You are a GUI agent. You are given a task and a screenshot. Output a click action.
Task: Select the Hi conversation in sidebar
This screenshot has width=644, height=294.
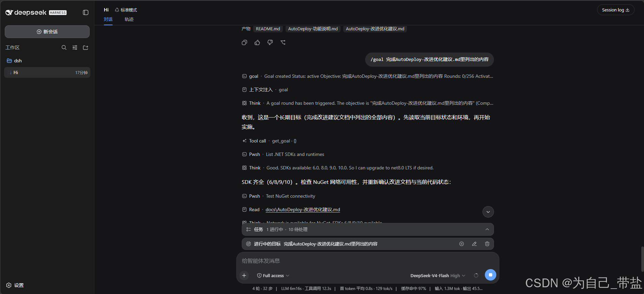[47, 72]
